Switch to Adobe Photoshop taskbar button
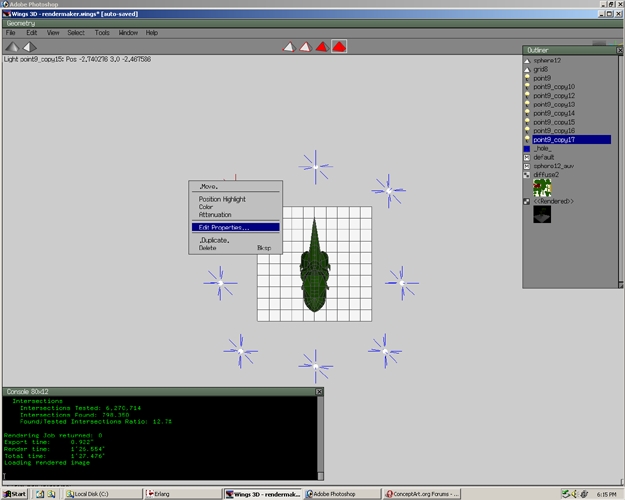 coord(341,494)
